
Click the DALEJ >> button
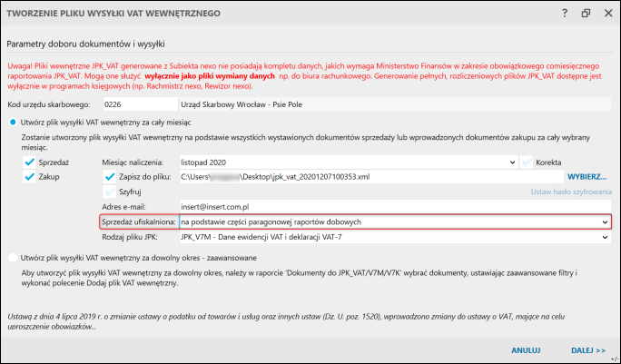pos(588,350)
